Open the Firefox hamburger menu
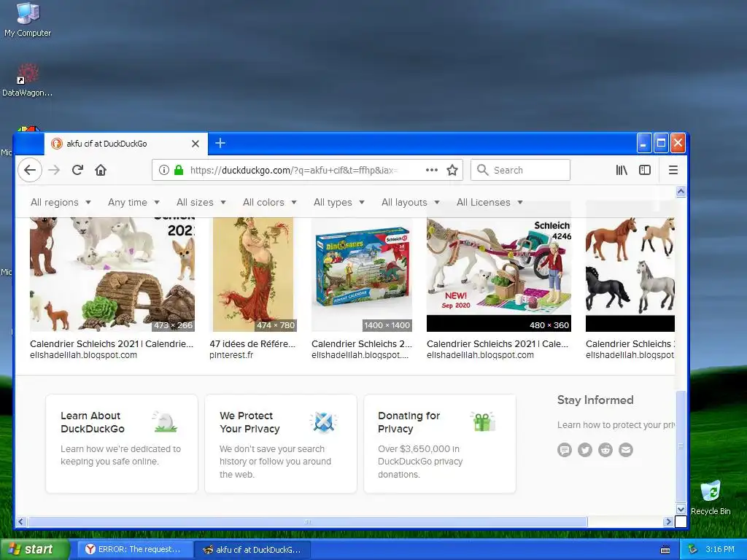Image resolution: width=747 pixels, height=560 pixels. tap(673, 170)
